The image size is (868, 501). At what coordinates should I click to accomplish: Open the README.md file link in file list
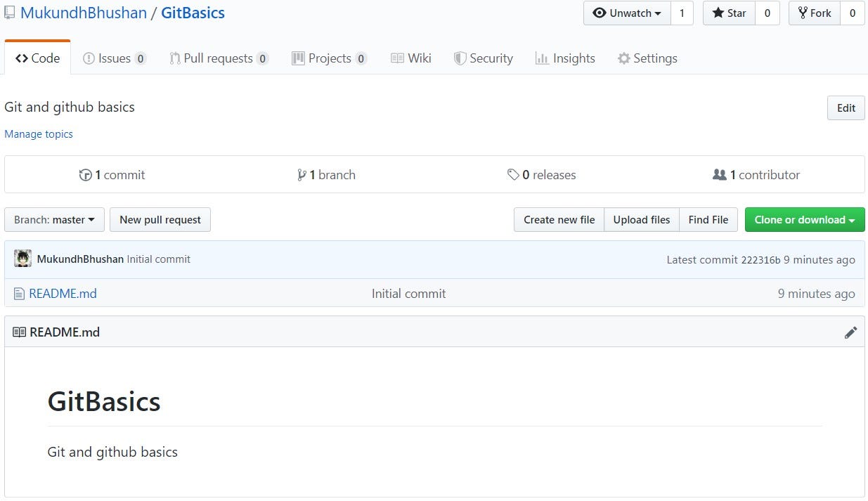pyautogui.click(x=63, y=294)
